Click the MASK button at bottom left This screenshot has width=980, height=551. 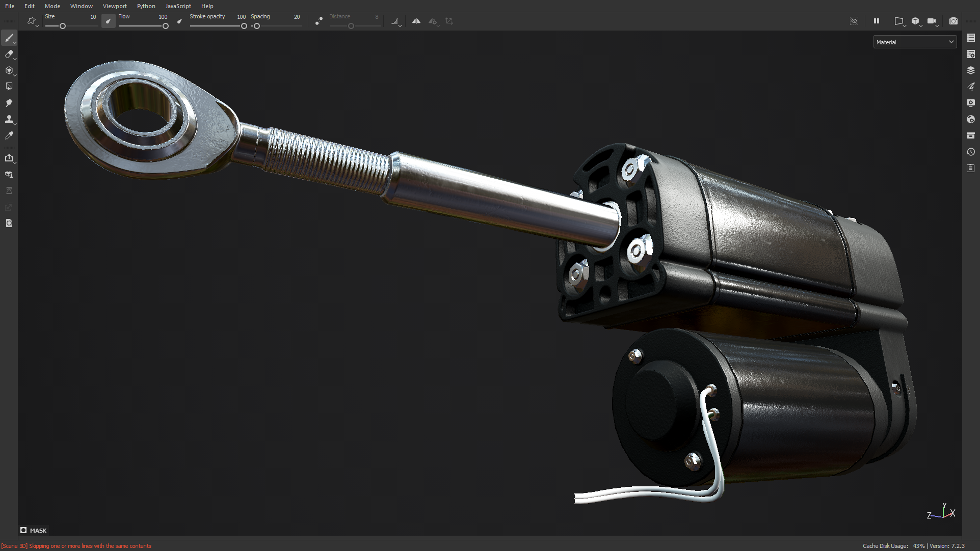[x=34, y=530]
